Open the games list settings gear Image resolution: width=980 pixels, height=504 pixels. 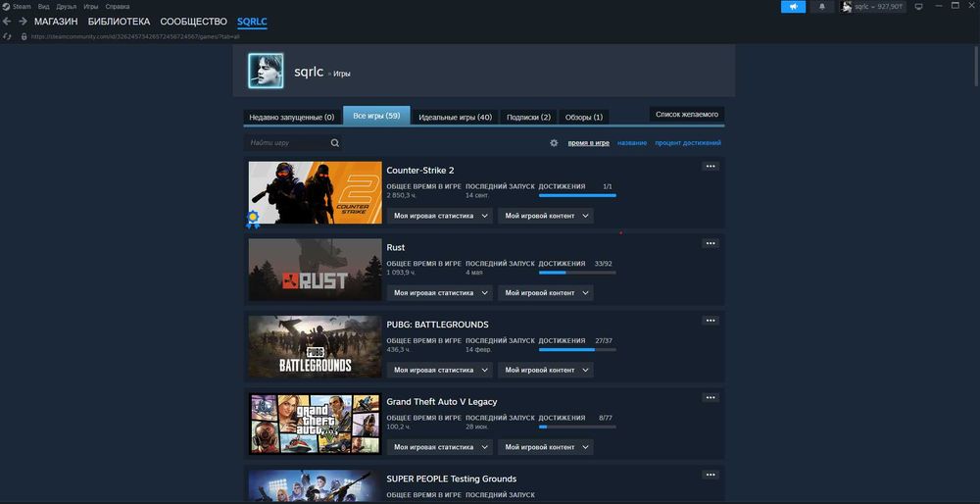554,142
